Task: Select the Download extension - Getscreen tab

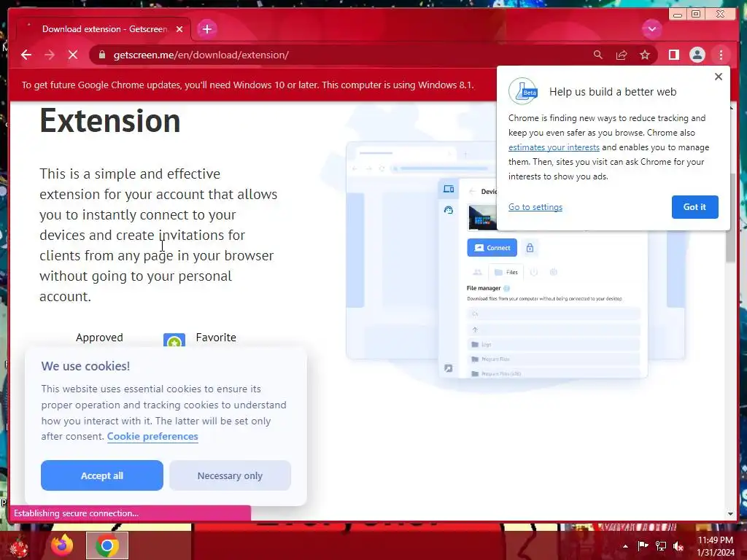Action: click(104, 29)
